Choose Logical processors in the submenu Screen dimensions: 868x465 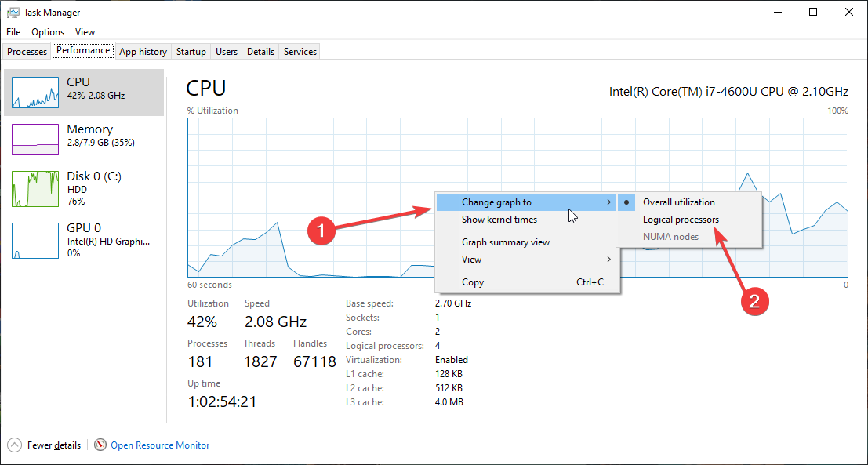point(681,220)
